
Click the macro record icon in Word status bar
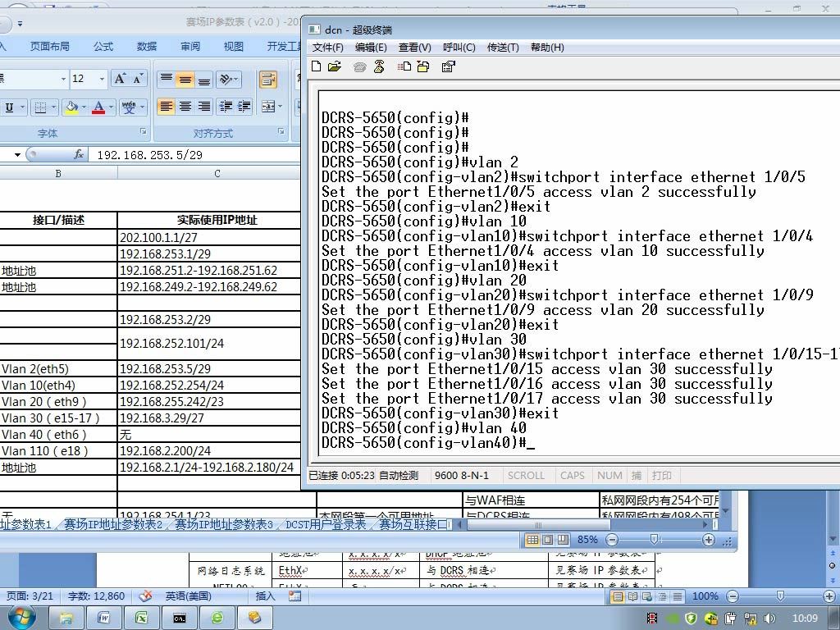click(x=294, y=596)
